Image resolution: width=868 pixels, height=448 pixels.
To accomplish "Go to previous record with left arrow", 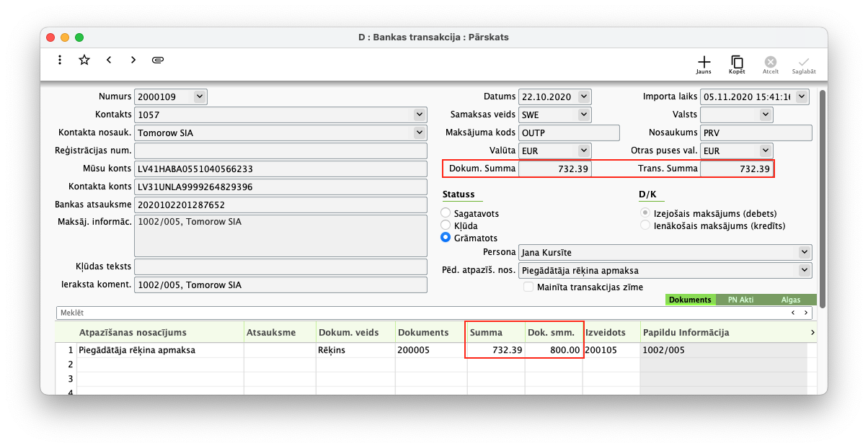I will pos(109,60).
